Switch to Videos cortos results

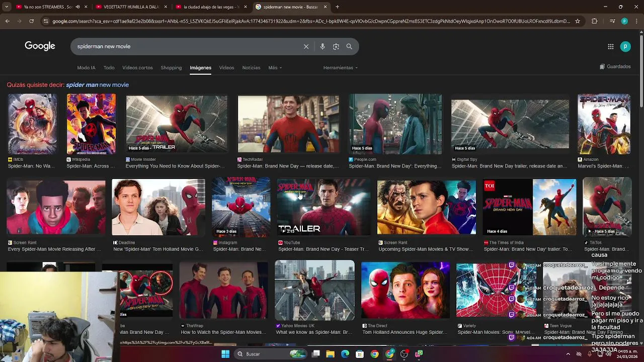pyautogui.click(x=137, y=67)
